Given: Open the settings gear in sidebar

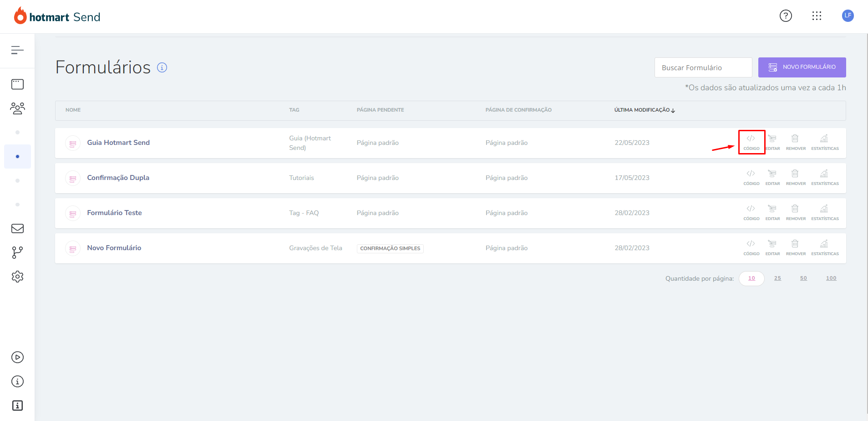Looking at the screenshot, I should (x=17, y=277).
